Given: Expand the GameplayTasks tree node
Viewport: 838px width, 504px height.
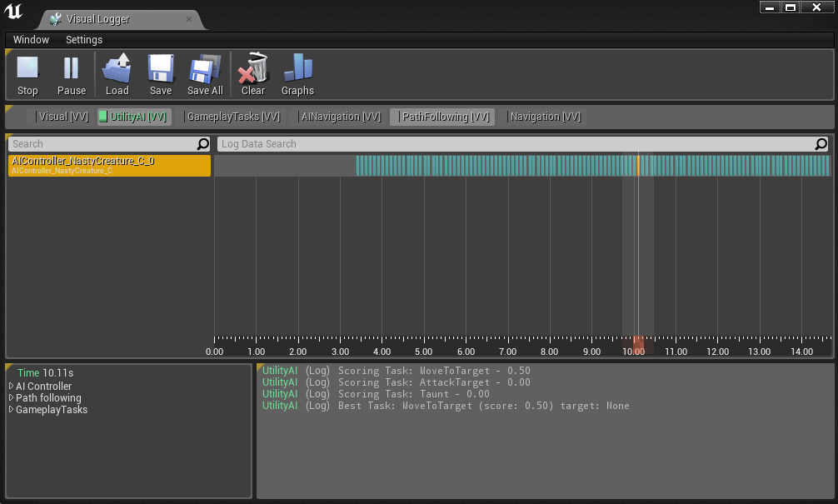Looking at the screenshot, I should [12, 410].
